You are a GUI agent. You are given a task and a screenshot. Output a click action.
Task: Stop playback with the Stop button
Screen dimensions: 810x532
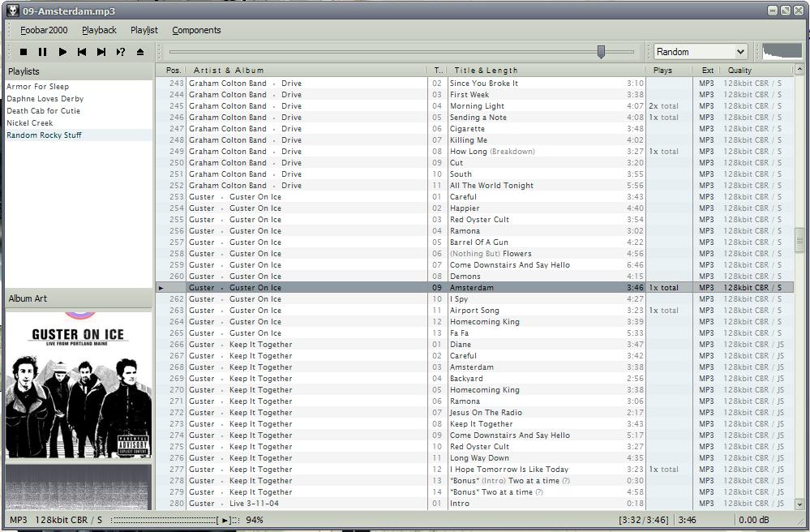point(24,52)
